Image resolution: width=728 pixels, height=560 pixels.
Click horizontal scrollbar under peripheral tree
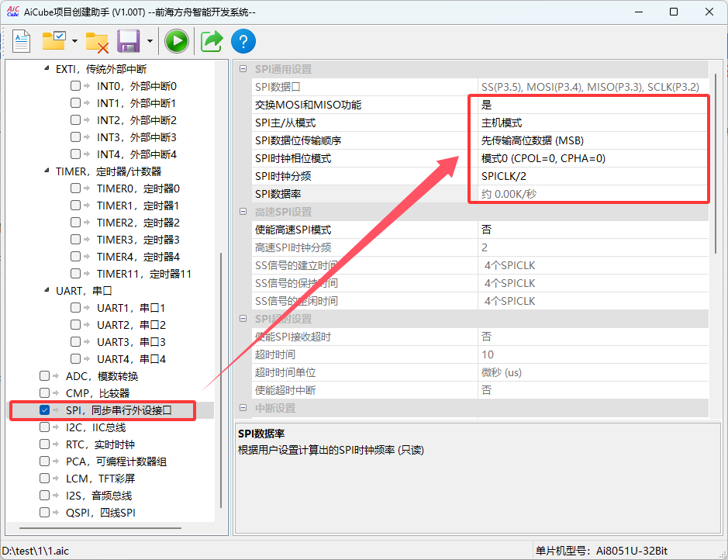(100, 528)
